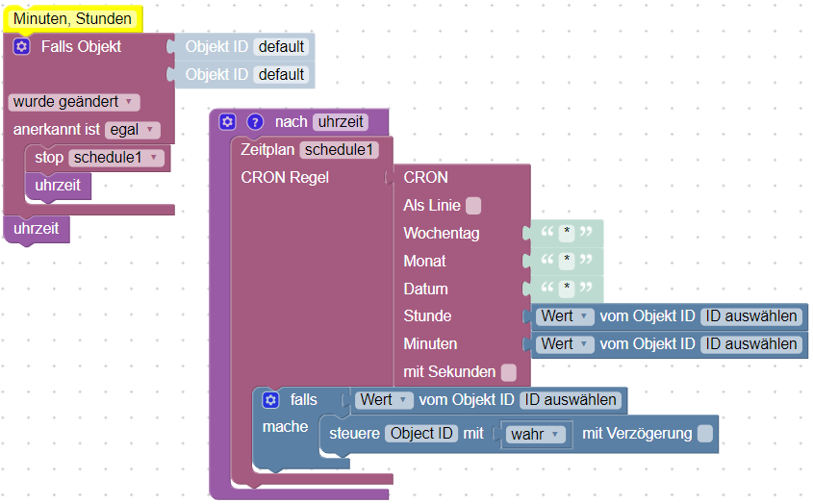Edit the Wochentag asterisk text value
813x504 pixels.
click(567, 233)
